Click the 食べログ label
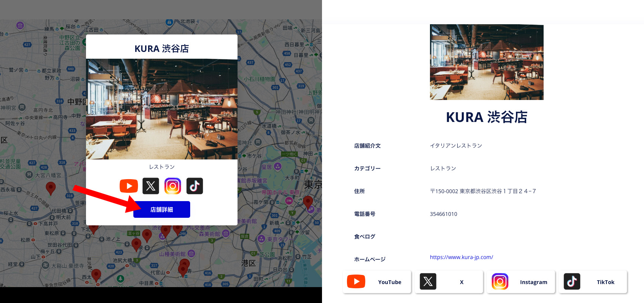The width and height of the screenshot is (644, 303). click(365, 237)
